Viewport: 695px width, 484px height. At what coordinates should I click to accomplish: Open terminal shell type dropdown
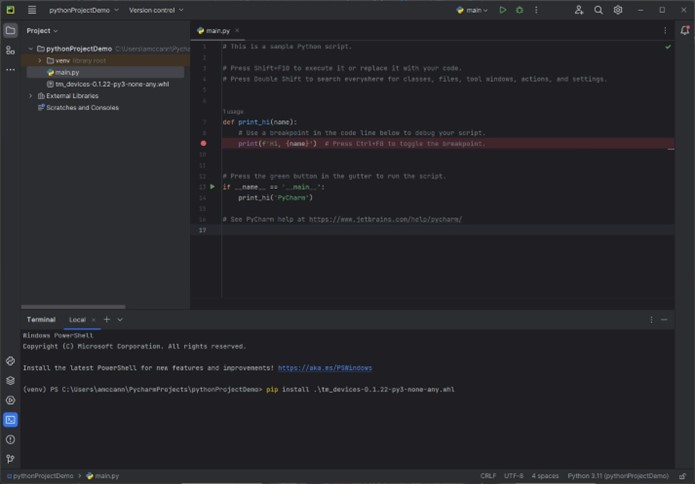(x=120, y=320)
